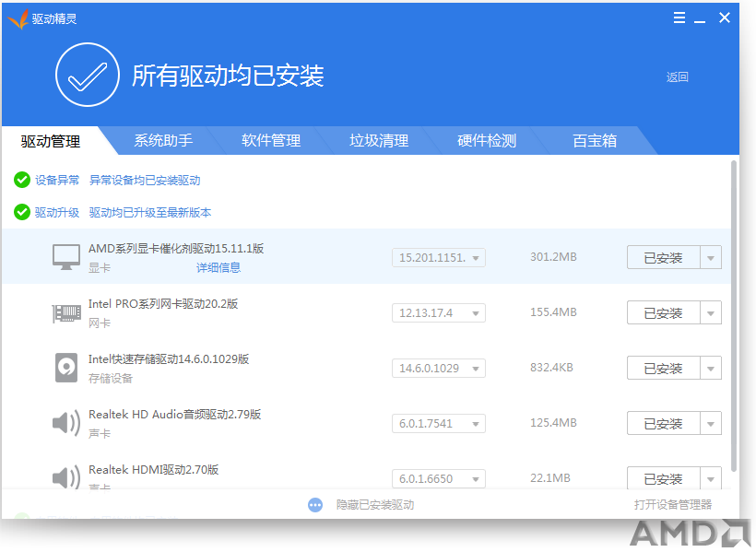Image resolution: width=756 pixels, height=552 pixels.
Task: Select the Realtek HDMI speaker icon
Action: click(66, 477)
